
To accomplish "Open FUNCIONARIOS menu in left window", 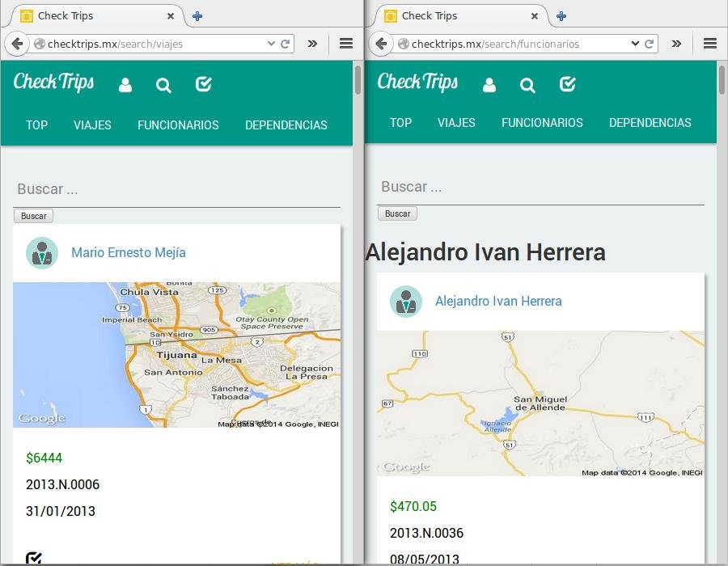I will click(x=178, y=125).
